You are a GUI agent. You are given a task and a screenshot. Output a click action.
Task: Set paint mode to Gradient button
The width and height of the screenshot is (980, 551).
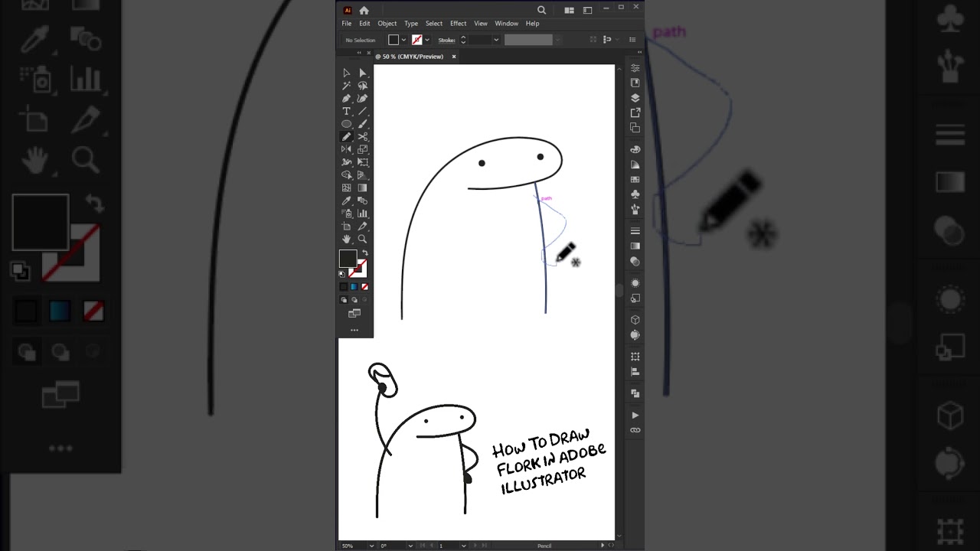354,286
